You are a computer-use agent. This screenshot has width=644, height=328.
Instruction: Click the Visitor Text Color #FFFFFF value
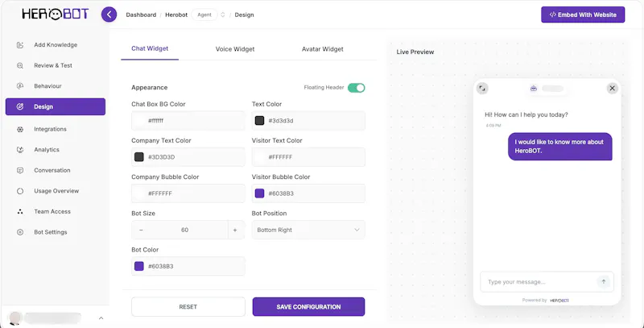[280, 157]
